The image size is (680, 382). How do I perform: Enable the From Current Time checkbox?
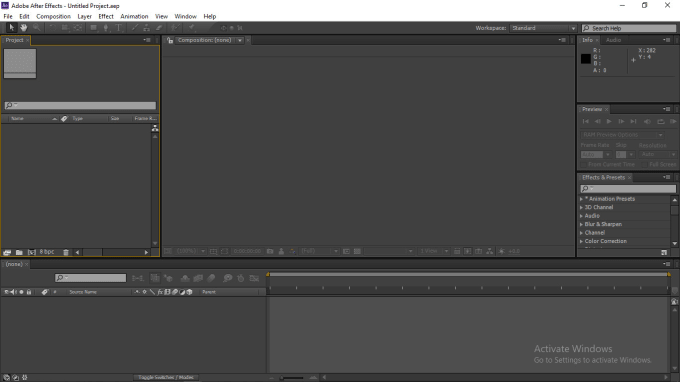click(x=584, y=164)
